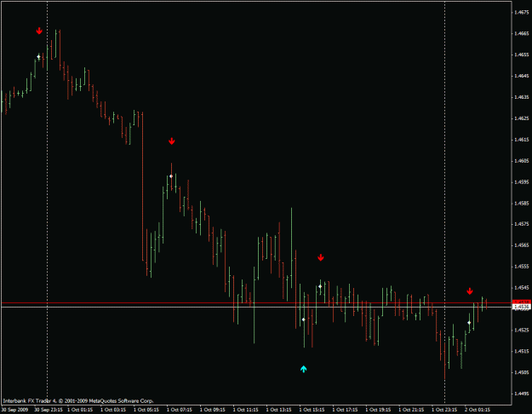Image resolution: width=532 pixels, height=414 pixels.
Task: Click the Interbank FX Trader 4 copyright text
Action: coord(78,400)
